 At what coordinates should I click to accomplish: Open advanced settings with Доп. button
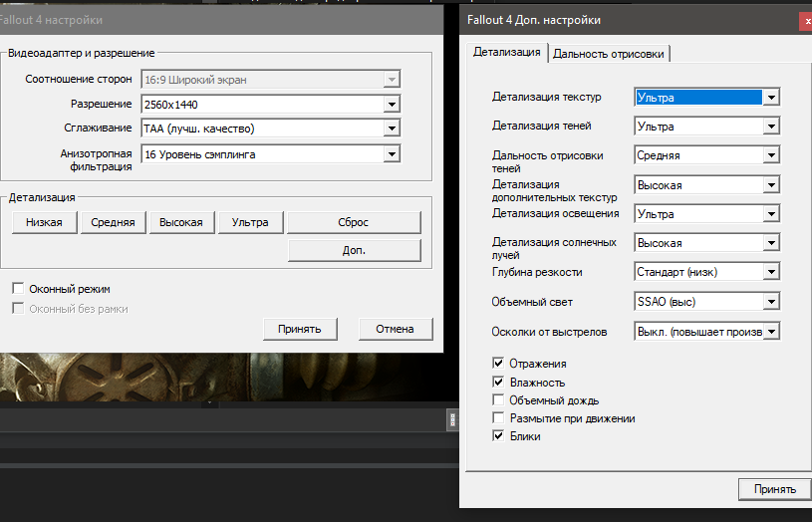click(354, 250)
